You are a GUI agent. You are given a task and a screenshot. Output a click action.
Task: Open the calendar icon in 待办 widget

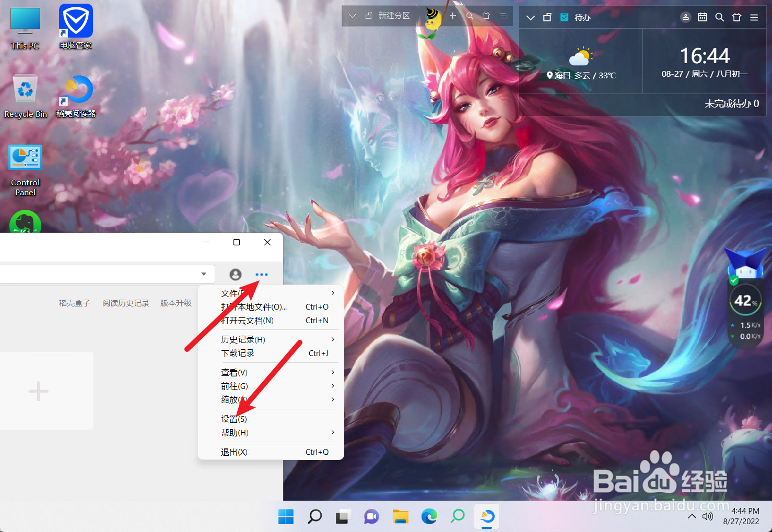(703, 17)
